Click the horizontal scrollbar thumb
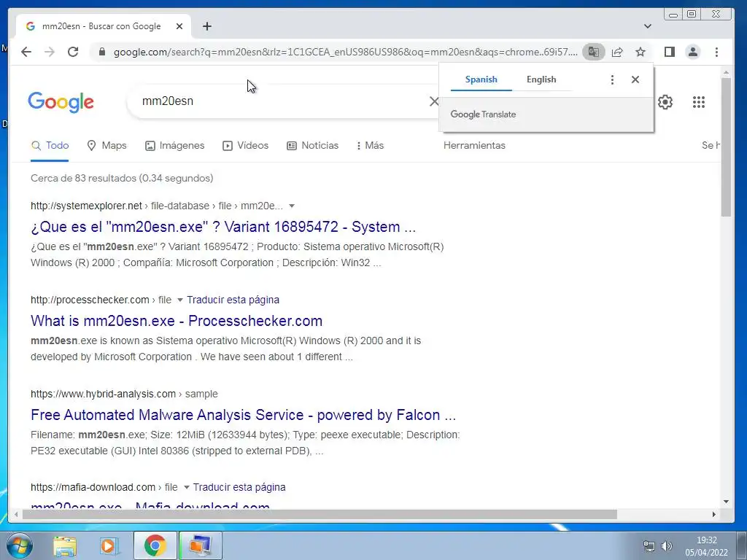The width and height of the screenshot is (747, 560). (x=320, y=514)
